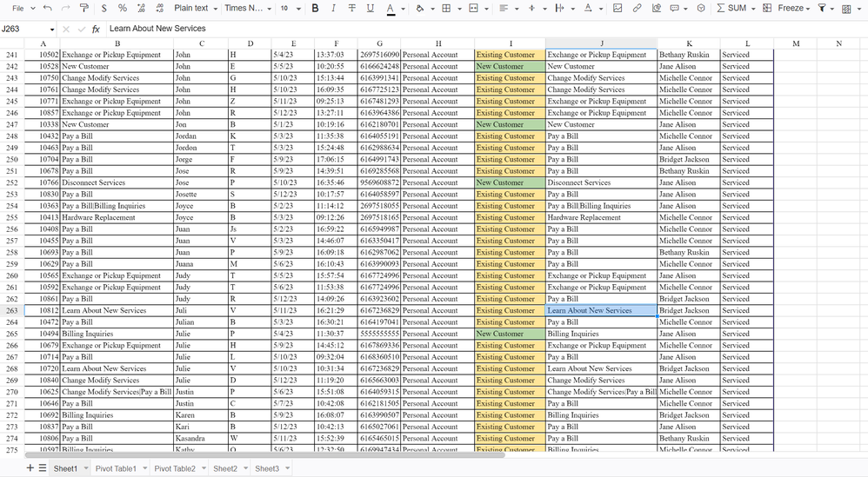The height and width of the screenshot is (477, 868).
Task: Open the fill color picker
Action: [420, 8]
